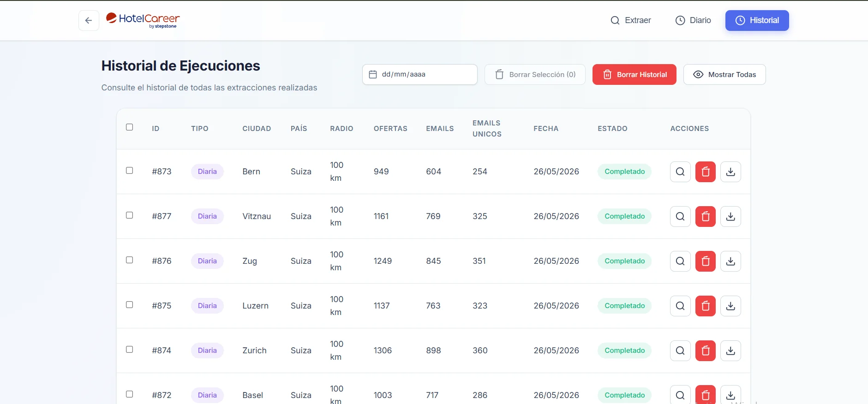Open the Extraer tab
Image resolution: width=868 pixels, height=404 pixels.
coord(630,20)
